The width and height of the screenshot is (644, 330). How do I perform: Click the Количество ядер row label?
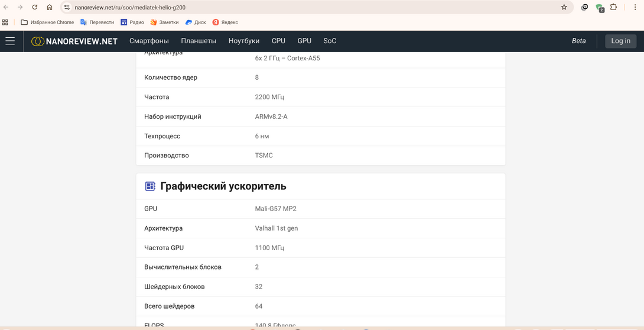pyautogui.click(x=171, y=77)
